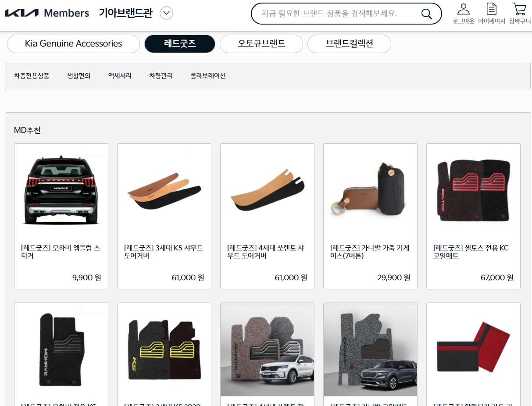The width and height of the screenshot is (532, 406).
Task: Open the yellow K5 coil mat image
Action: coord(164,349)
